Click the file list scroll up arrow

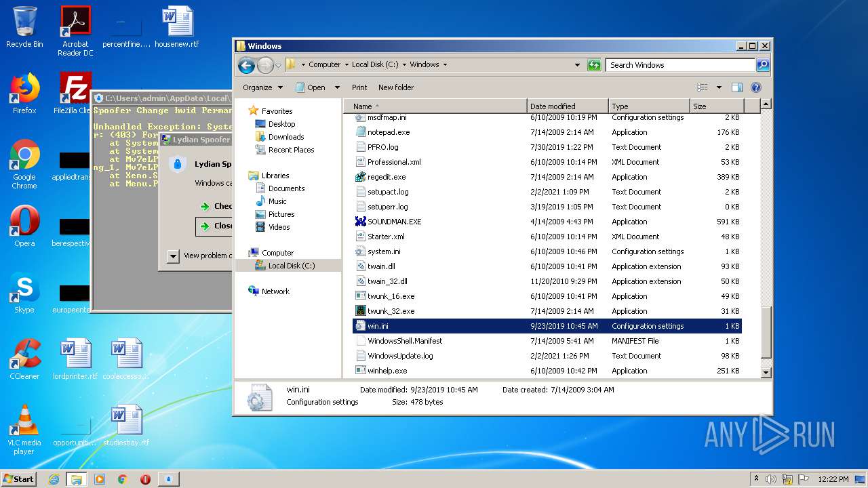click(x=766, y=104)
